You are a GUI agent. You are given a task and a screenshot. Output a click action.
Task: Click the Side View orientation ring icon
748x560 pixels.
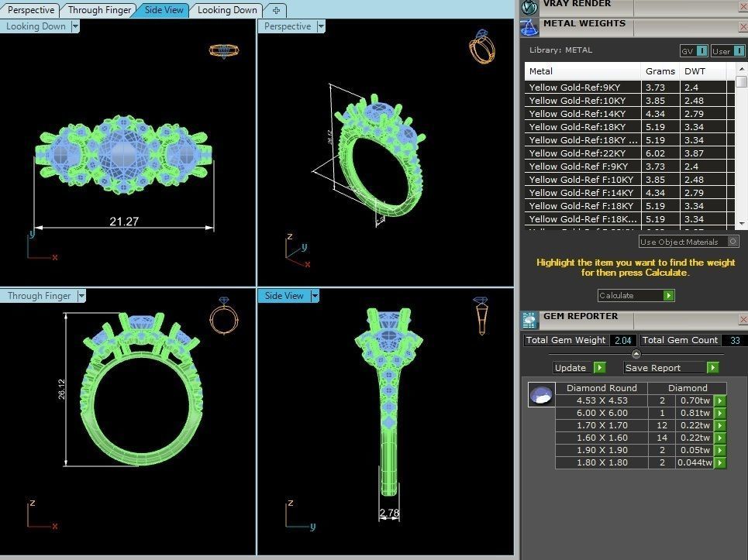coord(481,315)
